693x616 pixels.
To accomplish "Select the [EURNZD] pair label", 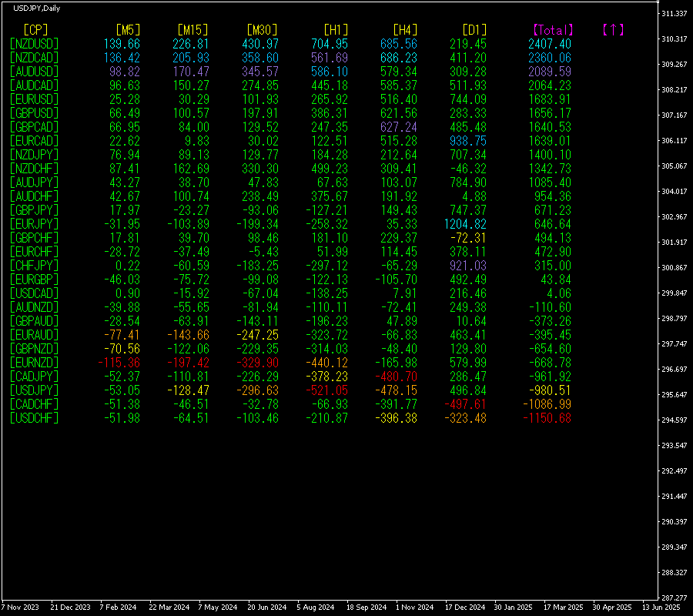I will [x=34, y=363].
